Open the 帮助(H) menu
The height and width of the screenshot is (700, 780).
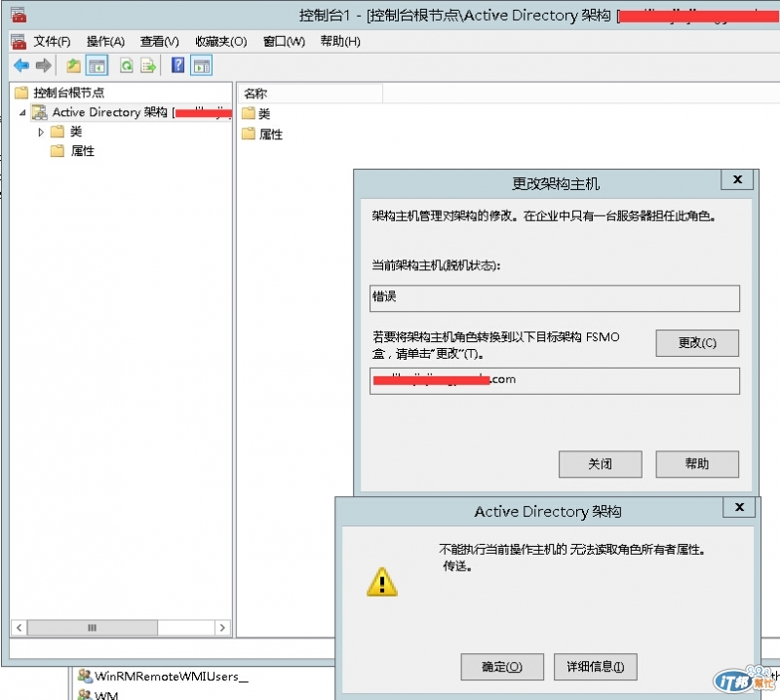(340, 41)
